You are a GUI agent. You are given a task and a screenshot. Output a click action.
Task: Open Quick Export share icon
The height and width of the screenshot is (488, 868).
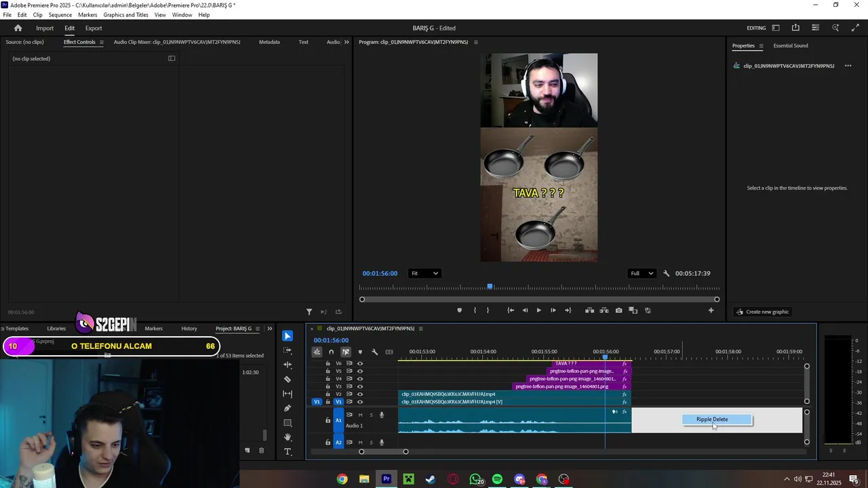coord(795,28)
